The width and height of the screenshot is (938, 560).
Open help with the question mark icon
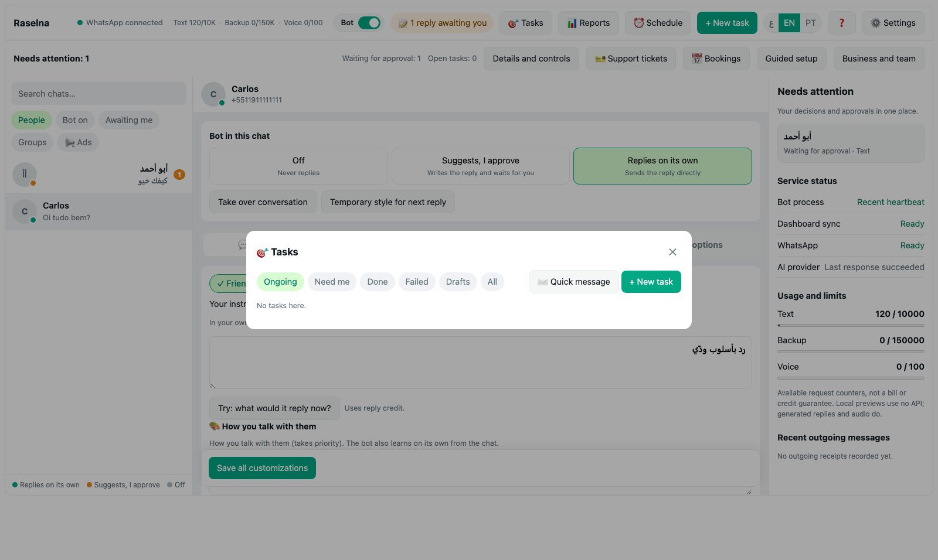pyautogui.click(x=842, y=23)
